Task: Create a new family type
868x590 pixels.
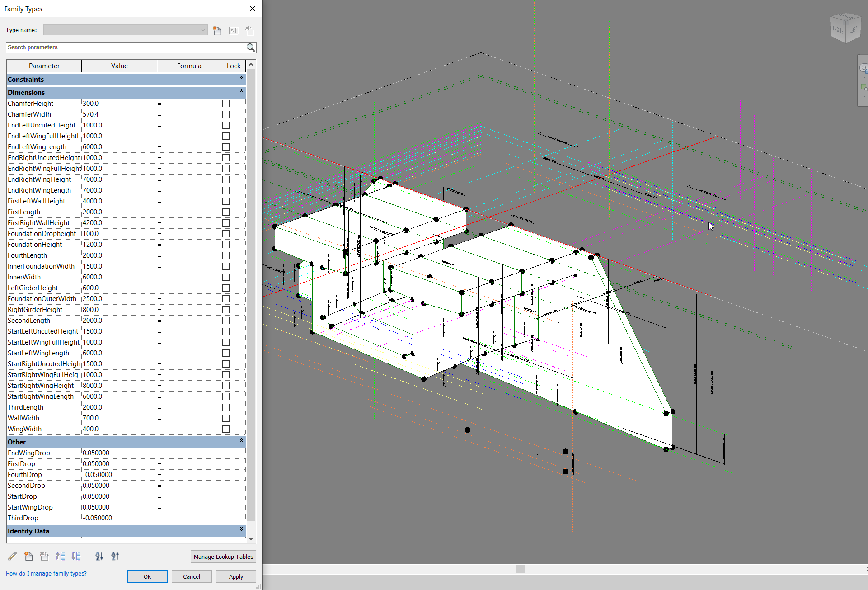Action: click(217, 30)
